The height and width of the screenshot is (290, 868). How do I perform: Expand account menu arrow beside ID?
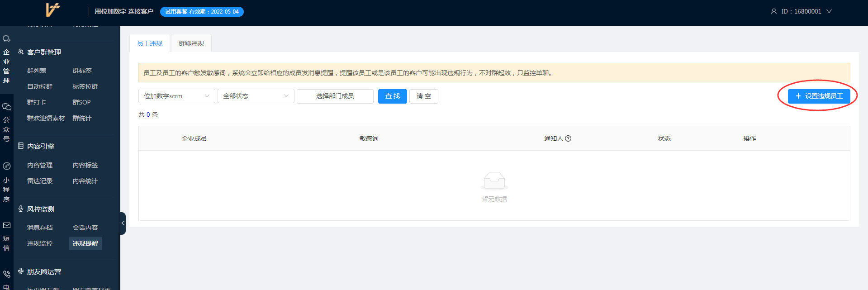[829, 11]
